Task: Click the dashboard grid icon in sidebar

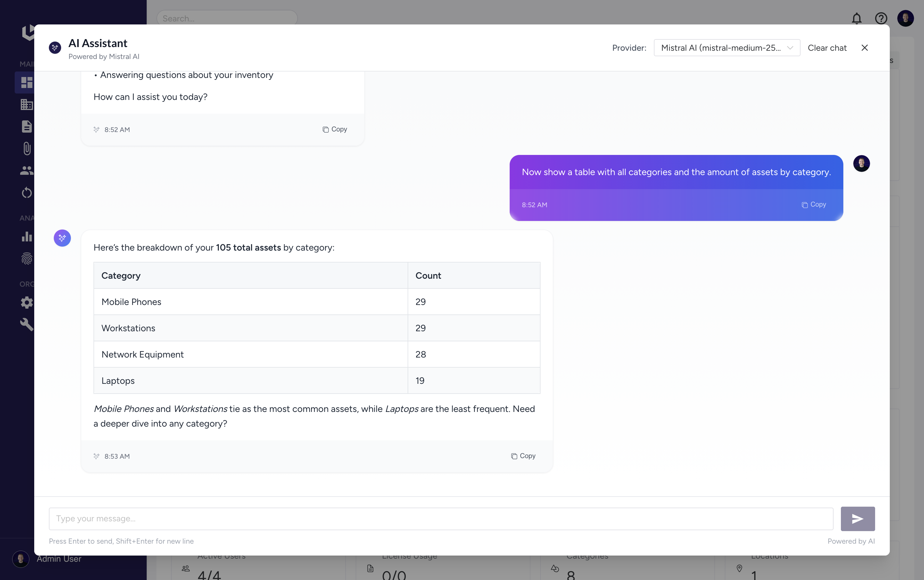Action: [27, 83]
